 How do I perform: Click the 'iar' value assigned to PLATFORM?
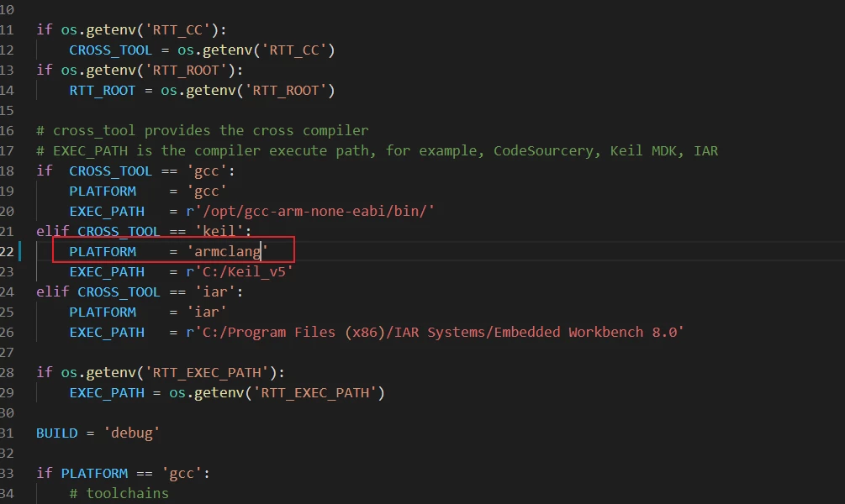206,312
